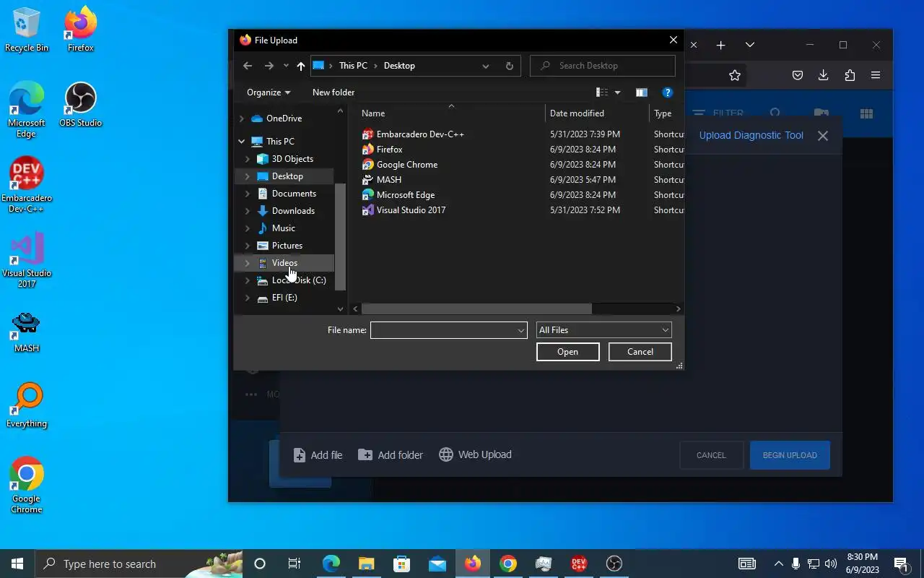The width and height of the screenshot is (924, 578).
Task: Select the Music folder
Action: pyautogui.click(x=283, y=228)
